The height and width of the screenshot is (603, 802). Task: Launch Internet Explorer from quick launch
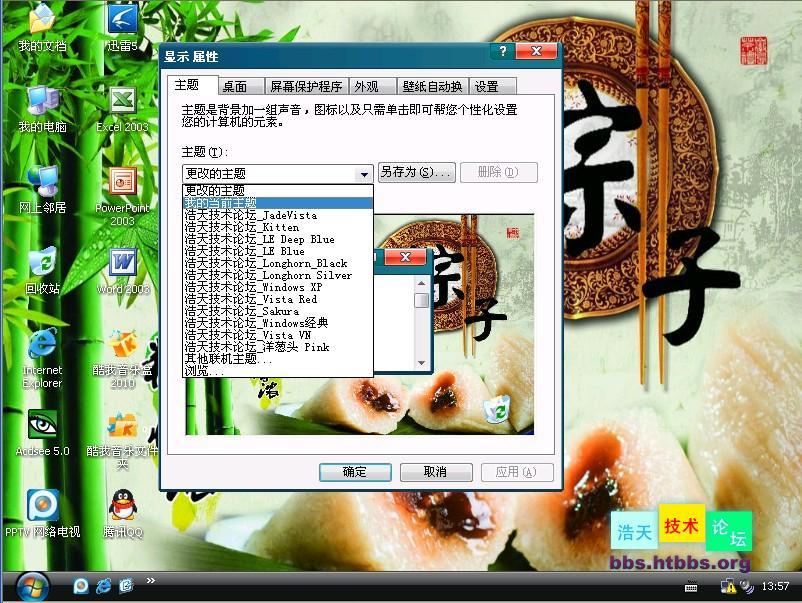click(x=103, y=586)
